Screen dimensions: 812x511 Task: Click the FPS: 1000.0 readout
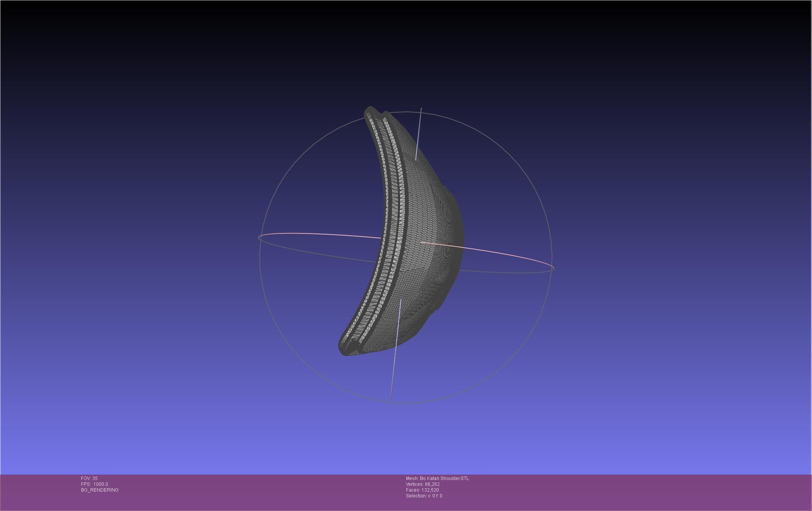pos(94,484)
